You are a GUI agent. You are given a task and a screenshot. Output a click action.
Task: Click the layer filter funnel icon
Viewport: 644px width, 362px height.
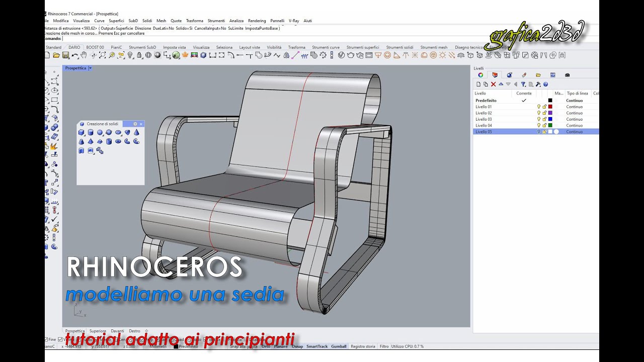click(x=523, y=84)
